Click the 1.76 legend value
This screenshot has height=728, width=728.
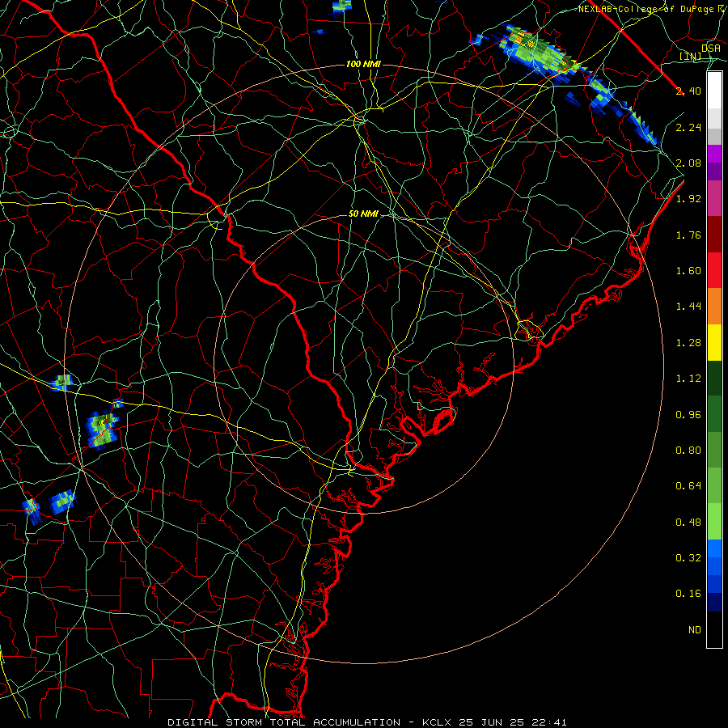coord(688,235)
